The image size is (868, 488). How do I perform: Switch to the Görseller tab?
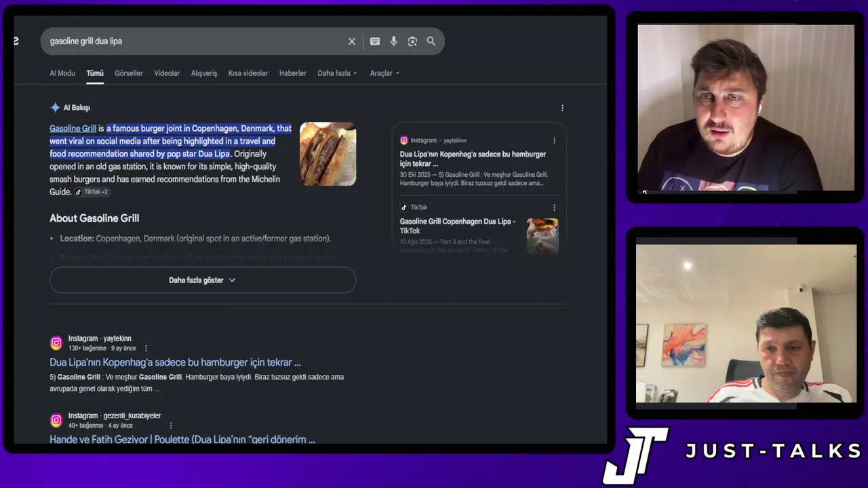[129, 73]
